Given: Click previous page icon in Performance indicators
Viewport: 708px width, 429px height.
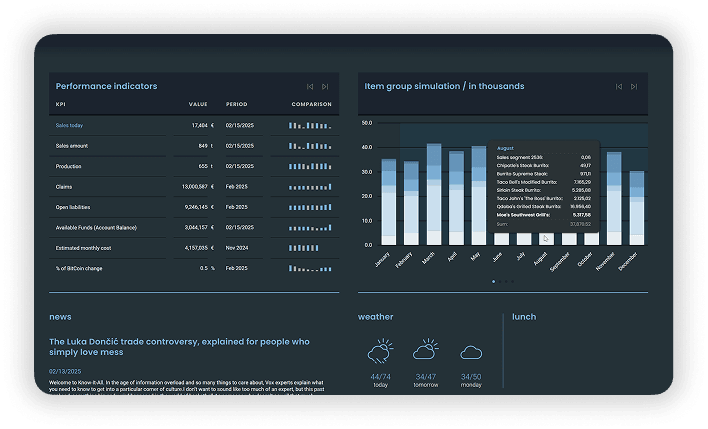Looking at the screenshot, I should (310, 87).
